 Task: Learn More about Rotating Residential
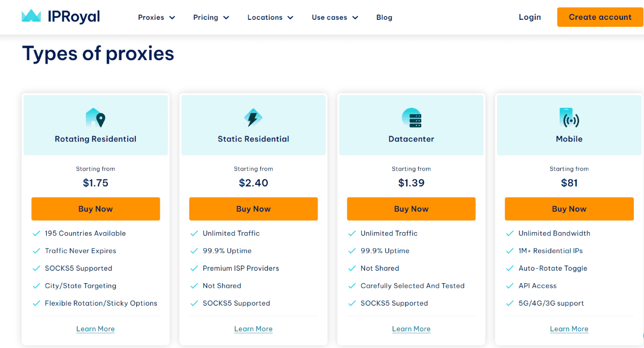(x=96, y=329)
